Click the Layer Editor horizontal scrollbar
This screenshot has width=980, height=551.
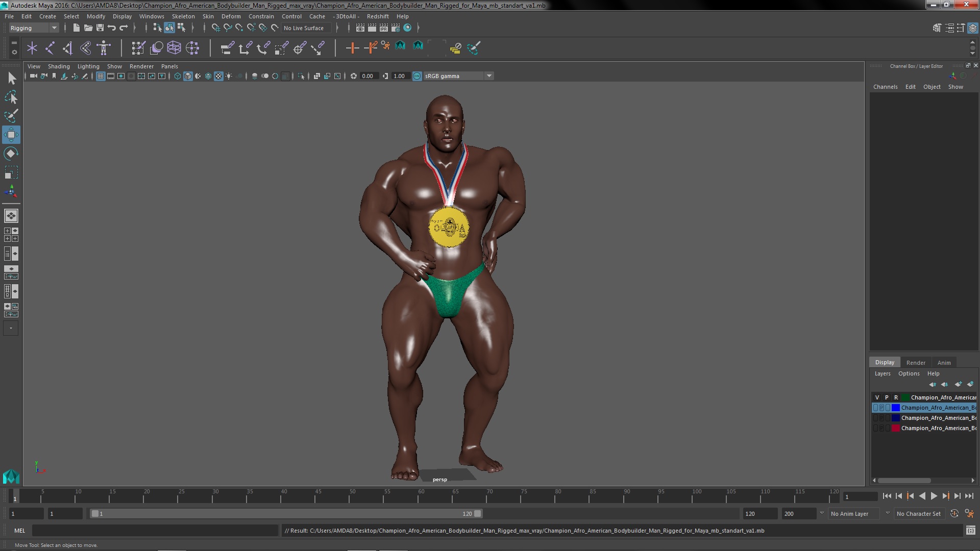point(904,481)
